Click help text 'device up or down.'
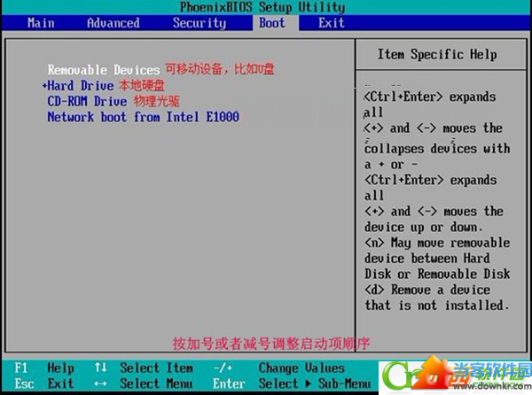The image size is (532, 395). tap(424, 227)
